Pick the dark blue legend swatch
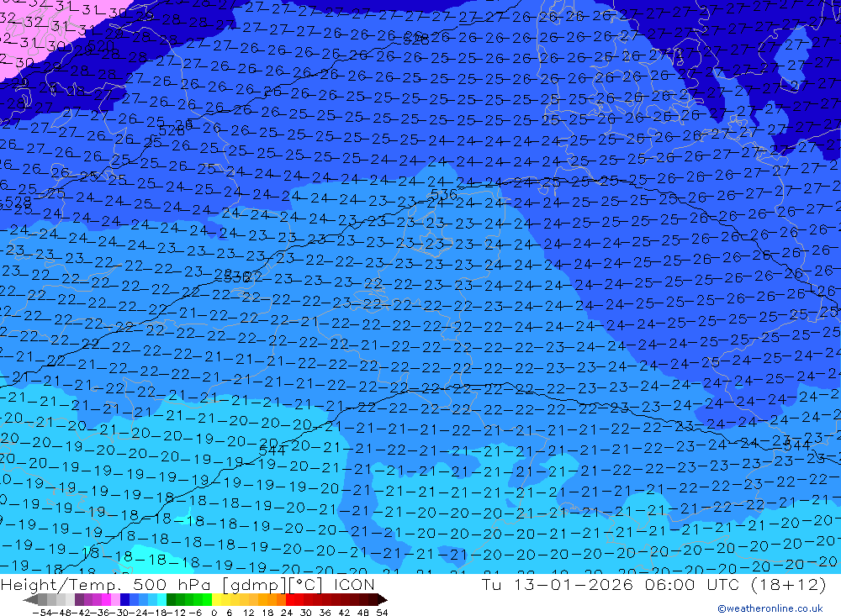 (124, 599)
